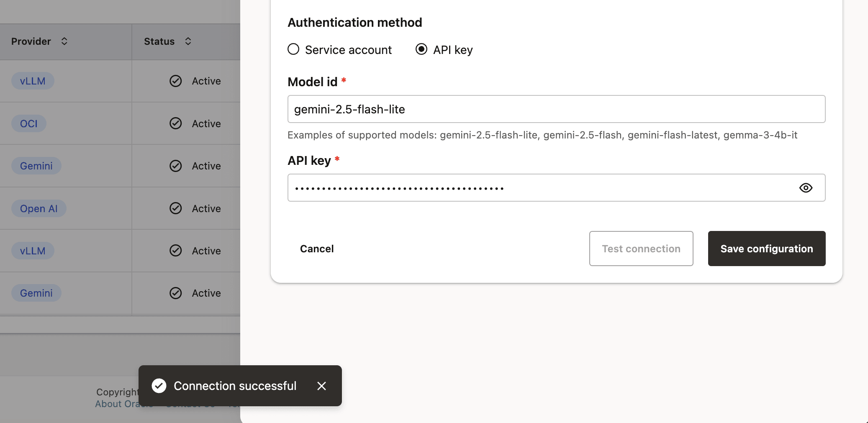Click the success checkmark icon in toast

click(159, 386)
